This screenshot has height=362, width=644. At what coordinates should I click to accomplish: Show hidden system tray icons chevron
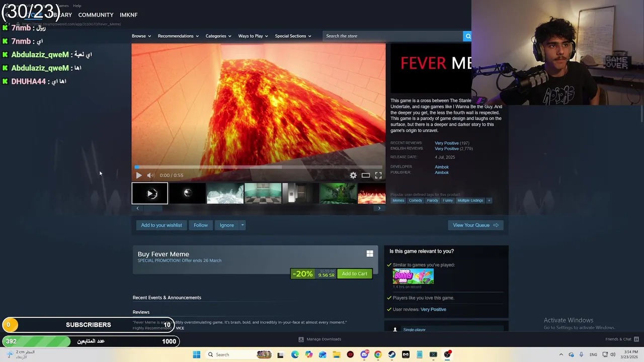(x=561, y=354)
